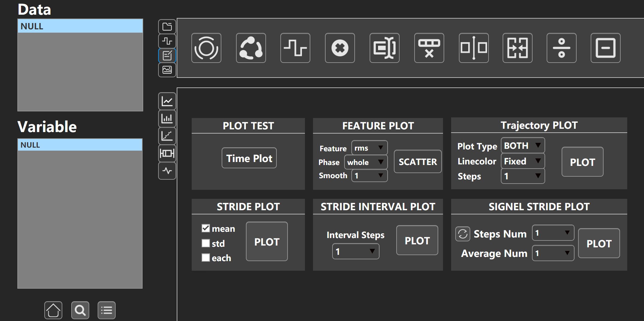Click the Time Plot button

click(249, 158)
